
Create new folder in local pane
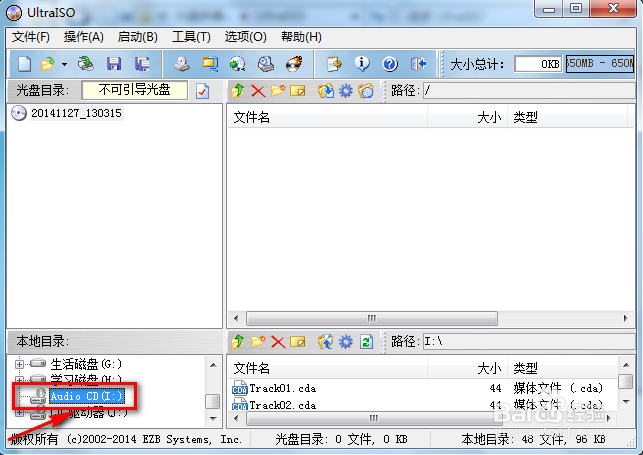[258, 341]
